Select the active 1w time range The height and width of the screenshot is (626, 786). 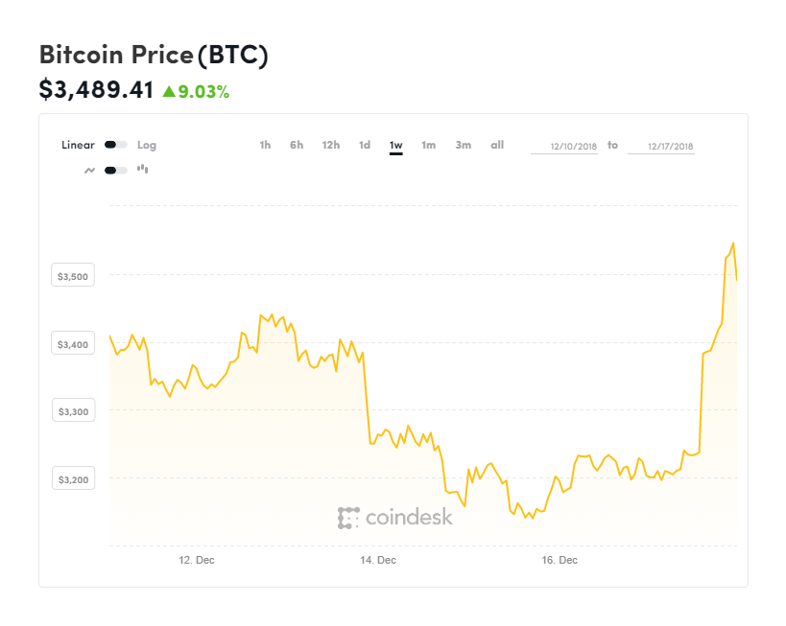click(396, 146)
